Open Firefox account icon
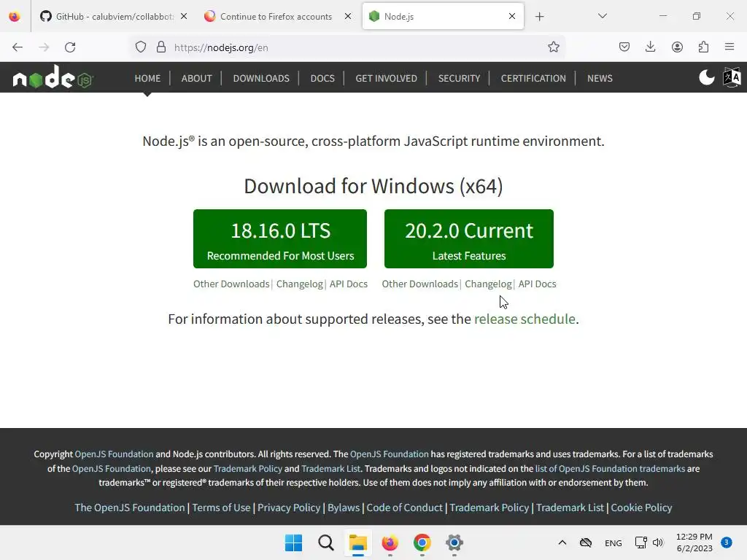This screenshot has width=747, height=560. tap(677, 47)
